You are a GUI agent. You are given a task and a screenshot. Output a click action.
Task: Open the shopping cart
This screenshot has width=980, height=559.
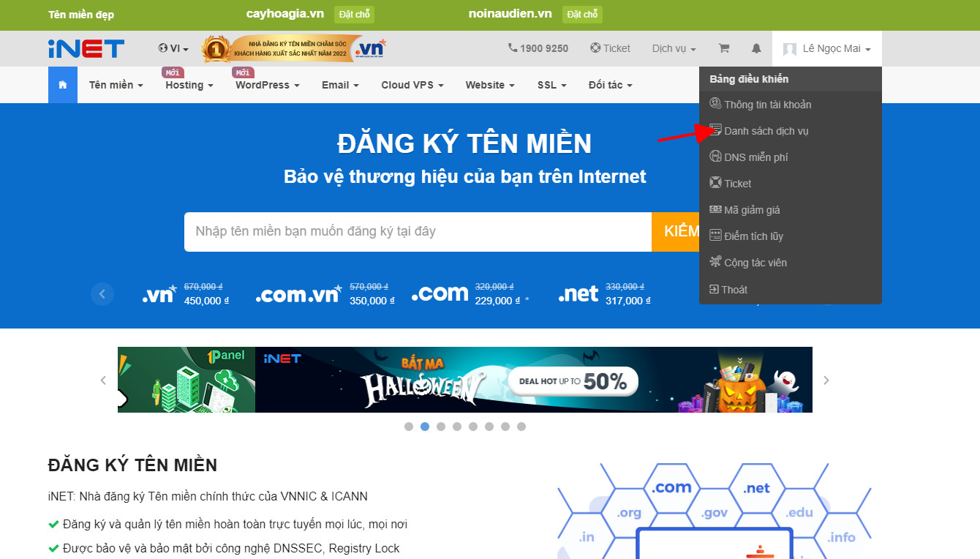click(x=723, y=48)
